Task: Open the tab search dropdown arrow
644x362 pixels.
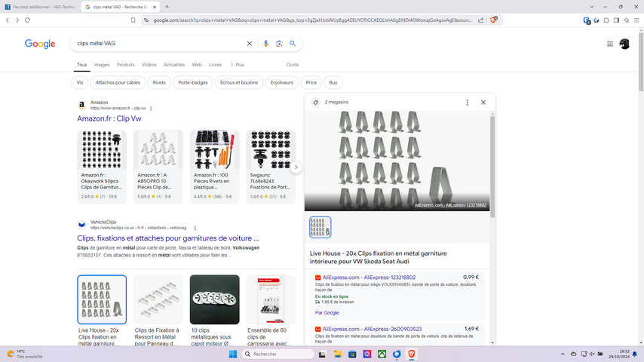Action: 592,7
